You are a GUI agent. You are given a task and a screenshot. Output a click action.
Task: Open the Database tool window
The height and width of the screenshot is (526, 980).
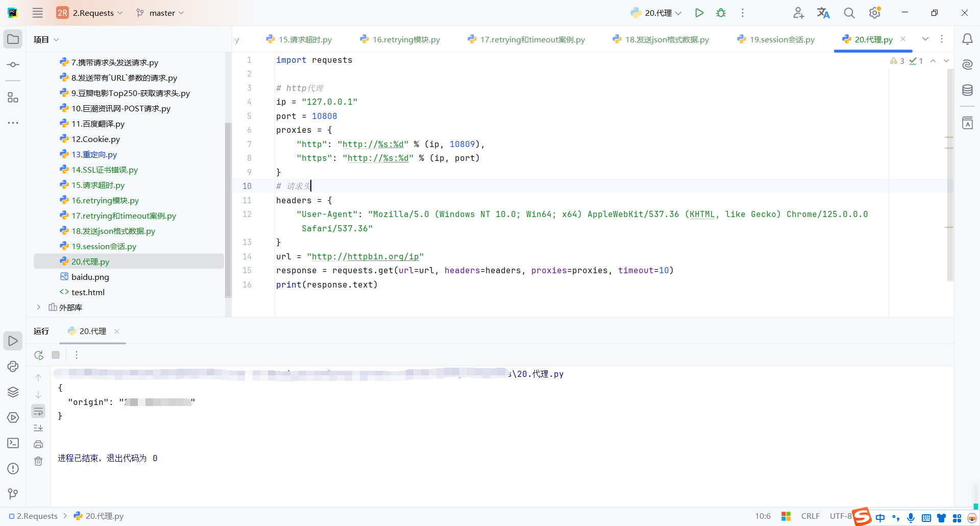click(x=967, y=90)
